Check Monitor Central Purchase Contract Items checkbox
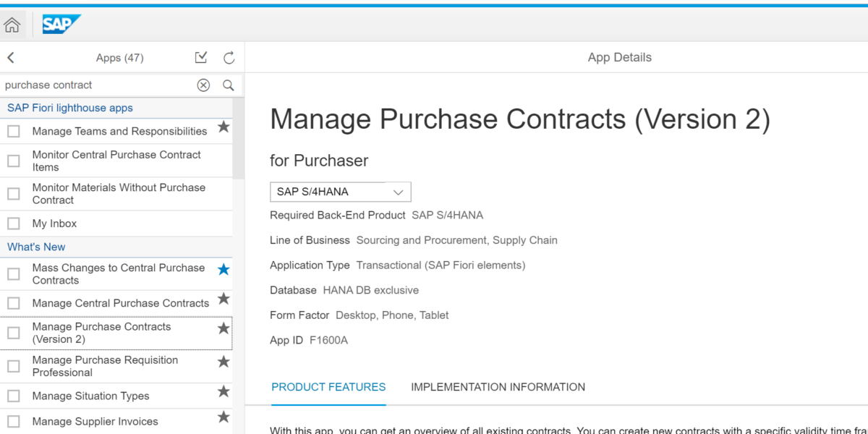The image size is (868, 434). [14, 161]
